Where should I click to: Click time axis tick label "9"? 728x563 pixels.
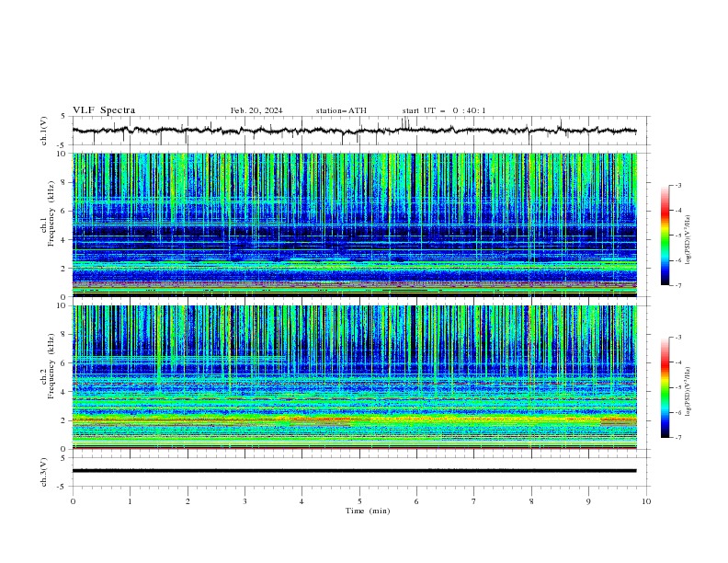[x=588, y=501]
